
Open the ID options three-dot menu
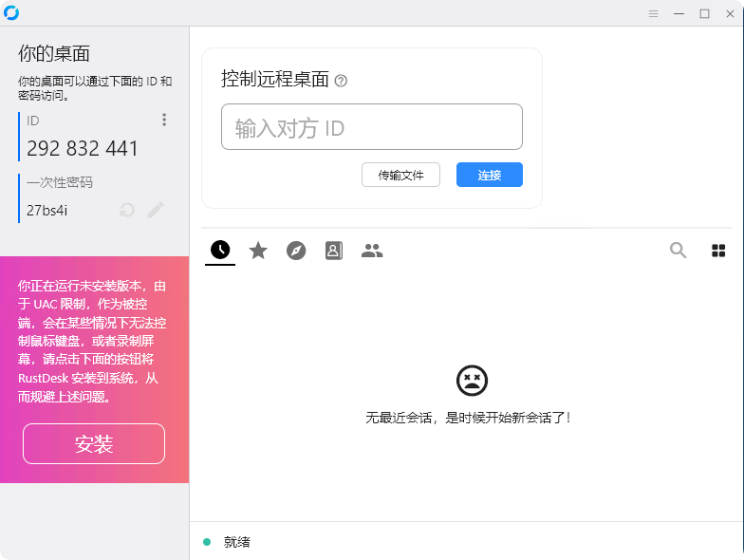tap(164, 120)
